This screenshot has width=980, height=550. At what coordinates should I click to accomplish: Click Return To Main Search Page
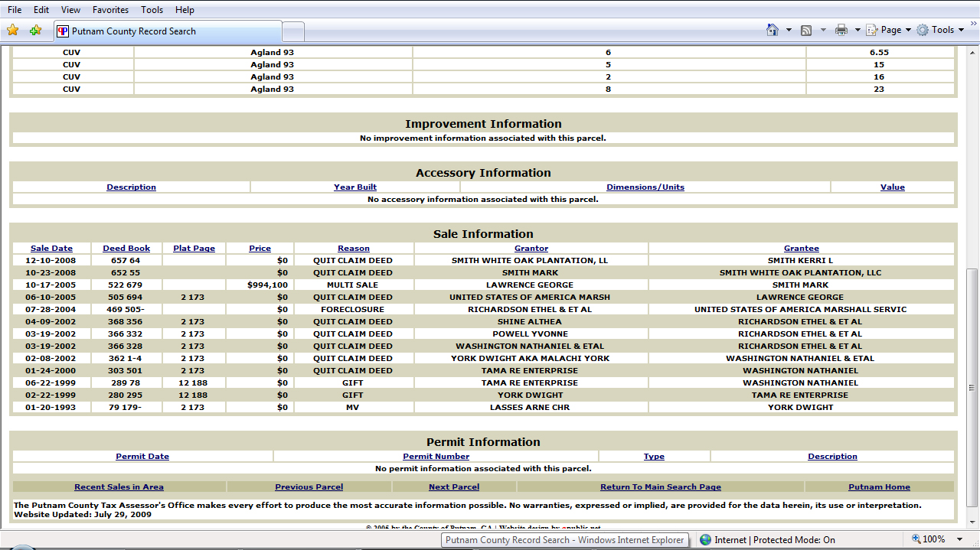[661, 487]
